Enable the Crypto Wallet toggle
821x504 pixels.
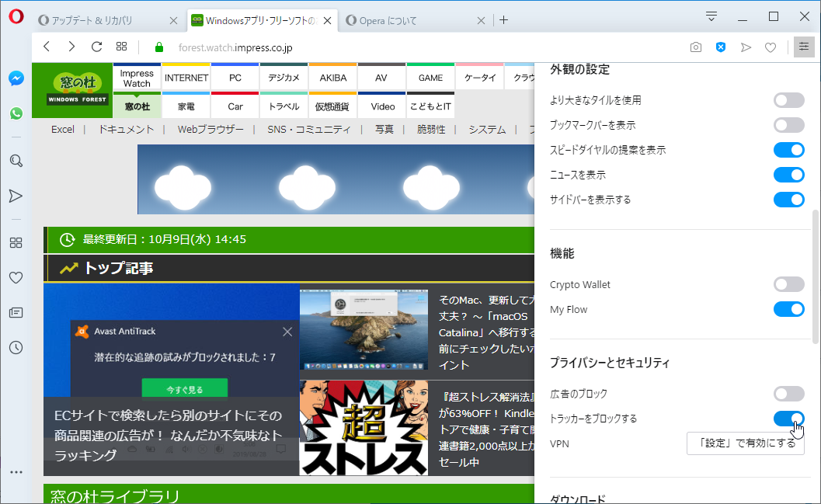coord(789,284)
